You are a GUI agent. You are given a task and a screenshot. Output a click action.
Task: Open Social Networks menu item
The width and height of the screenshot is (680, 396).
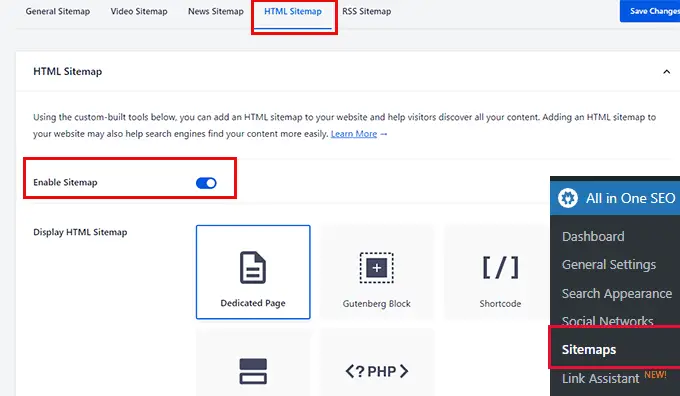tap(608, 321)
